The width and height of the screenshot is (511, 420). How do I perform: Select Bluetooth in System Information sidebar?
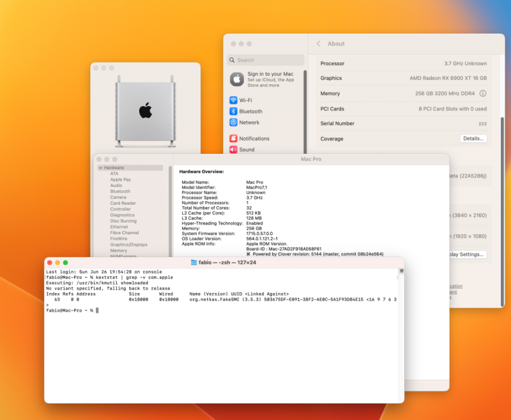[120, 191]
